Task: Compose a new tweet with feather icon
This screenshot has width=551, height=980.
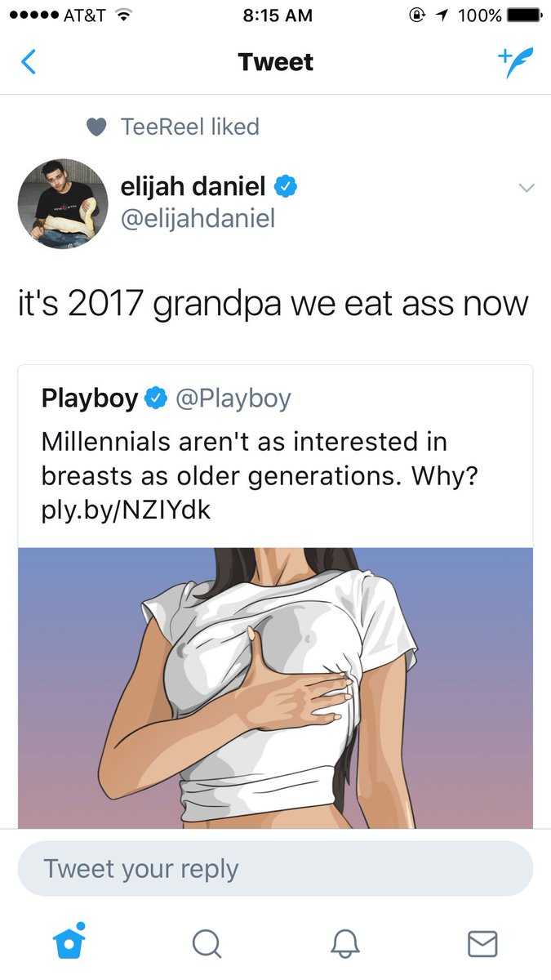Action: 514,62
